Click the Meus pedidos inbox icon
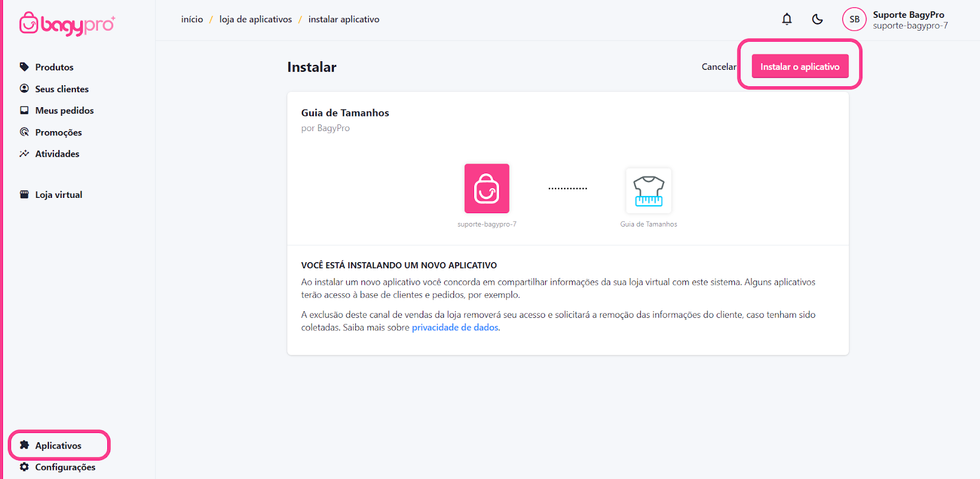This screenshot has width=980, height=479. point(24,110)
